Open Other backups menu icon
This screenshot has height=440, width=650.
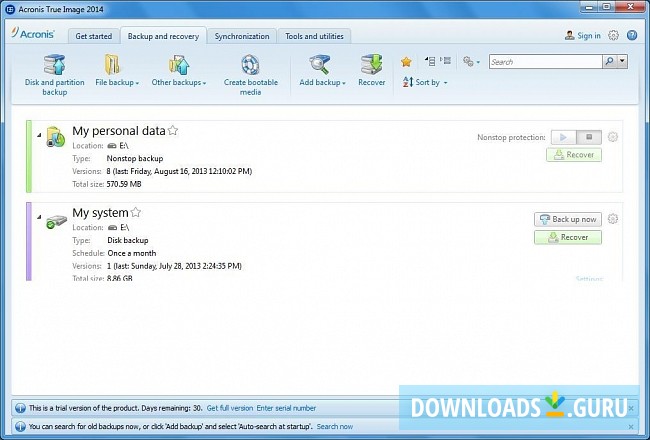179,65
